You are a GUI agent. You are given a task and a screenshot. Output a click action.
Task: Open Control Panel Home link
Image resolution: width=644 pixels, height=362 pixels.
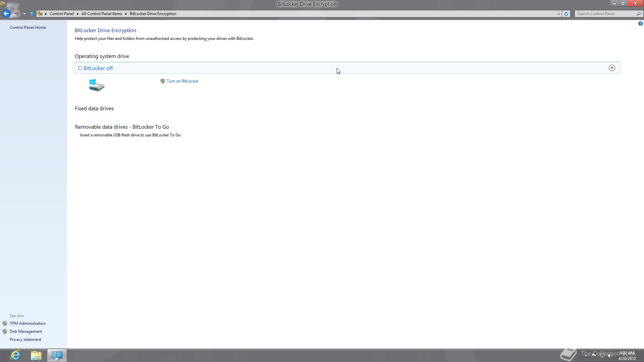(x=28, y=27)
